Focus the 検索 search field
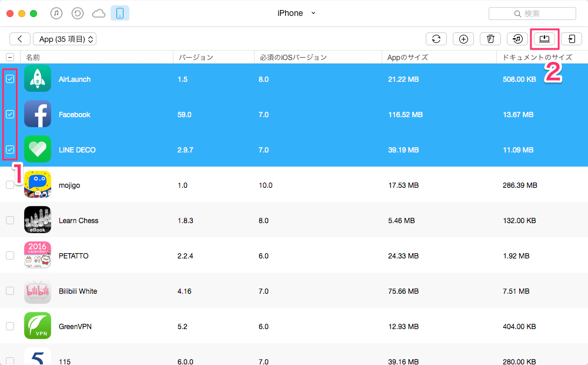The image size is (588, 365). coord(532,14)
